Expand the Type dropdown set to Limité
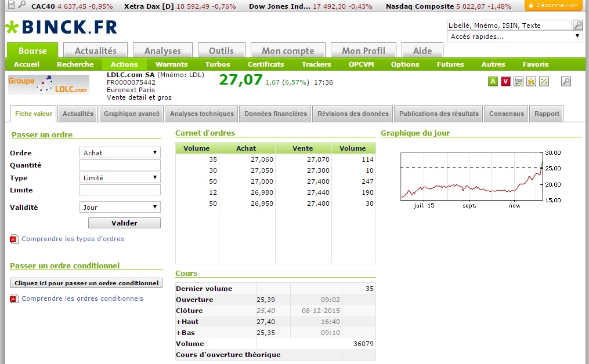 pos(120,178)
